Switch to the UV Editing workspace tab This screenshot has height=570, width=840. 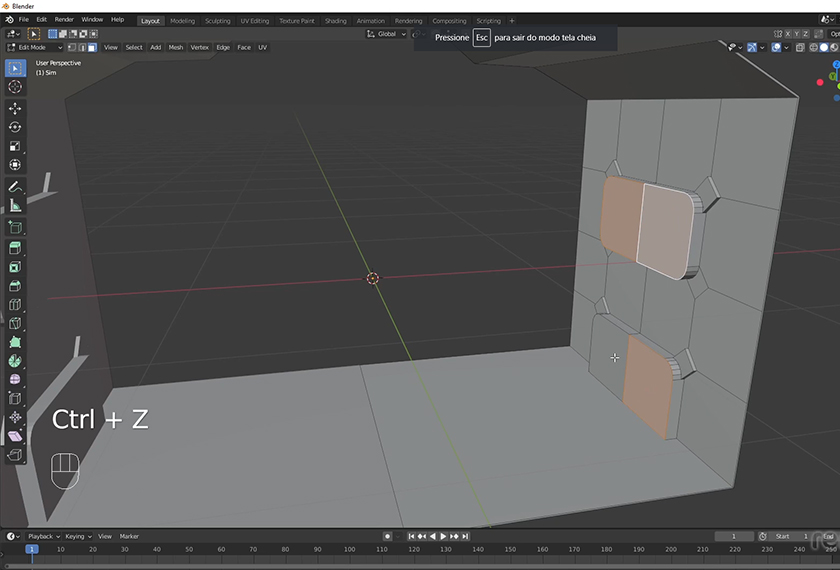254,20
